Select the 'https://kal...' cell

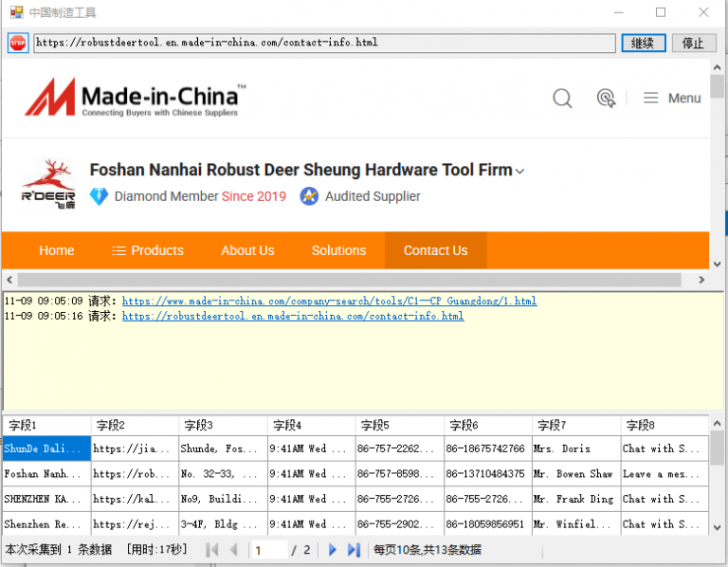pyautogui.click(x=135, y=499)
